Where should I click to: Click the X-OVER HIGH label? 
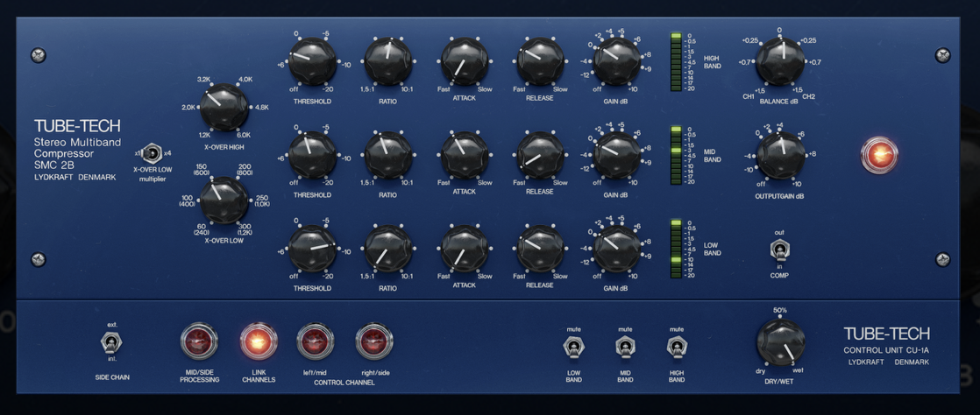pos(224,147)
